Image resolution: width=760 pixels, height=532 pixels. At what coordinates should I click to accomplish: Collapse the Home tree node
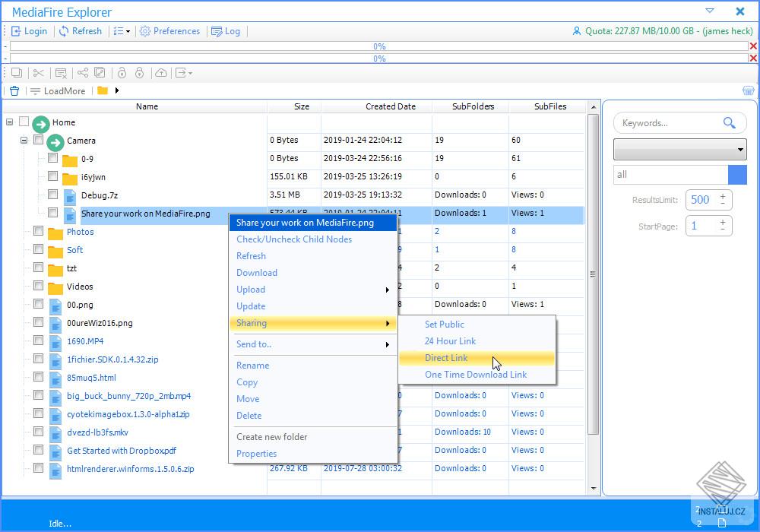[9, 122]
